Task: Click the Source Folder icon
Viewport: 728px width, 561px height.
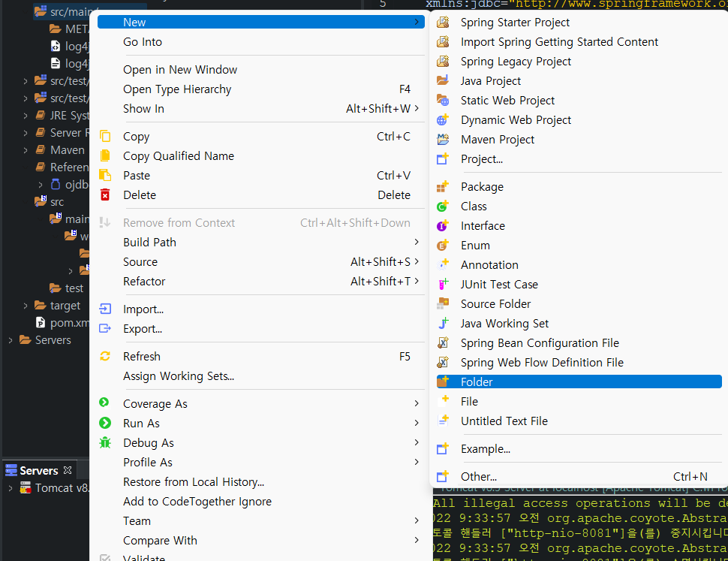Action: (x=443, y=303)
